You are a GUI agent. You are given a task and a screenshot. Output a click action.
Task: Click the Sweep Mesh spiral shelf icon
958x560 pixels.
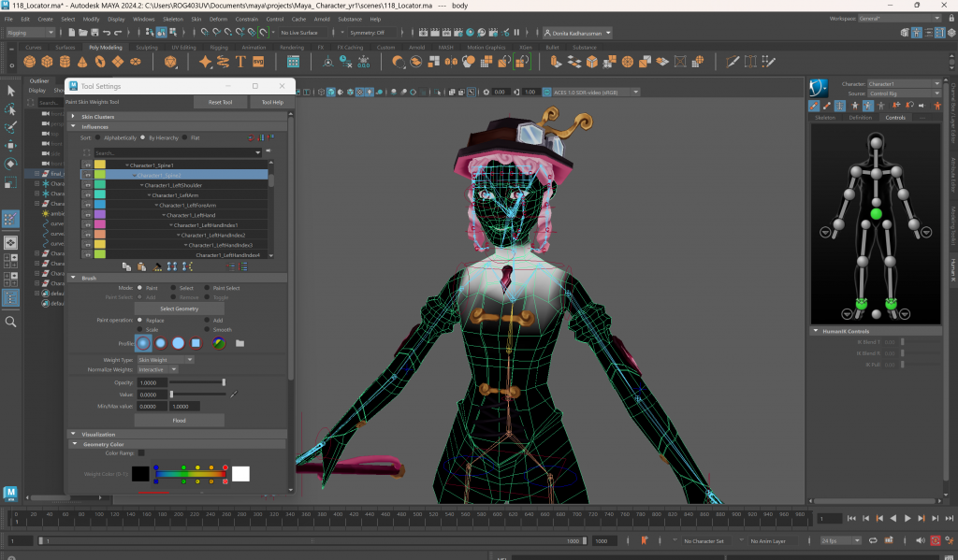coord(223,61)
